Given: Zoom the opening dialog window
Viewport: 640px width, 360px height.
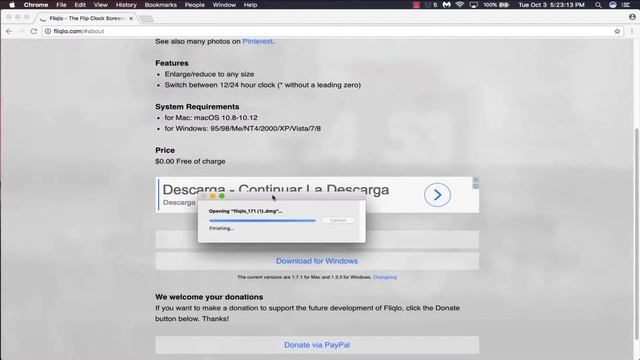Looking at the screenshot, I should pyautogui.click(x=222, y=196).
